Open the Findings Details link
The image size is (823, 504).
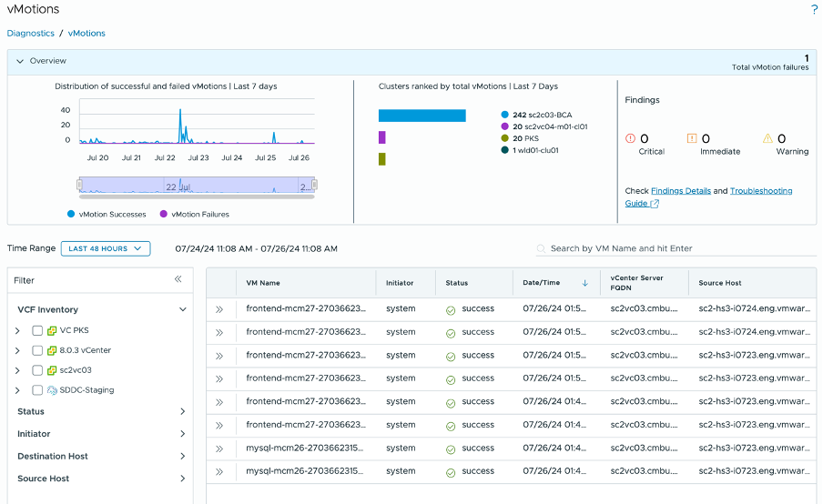coord(680,191)
